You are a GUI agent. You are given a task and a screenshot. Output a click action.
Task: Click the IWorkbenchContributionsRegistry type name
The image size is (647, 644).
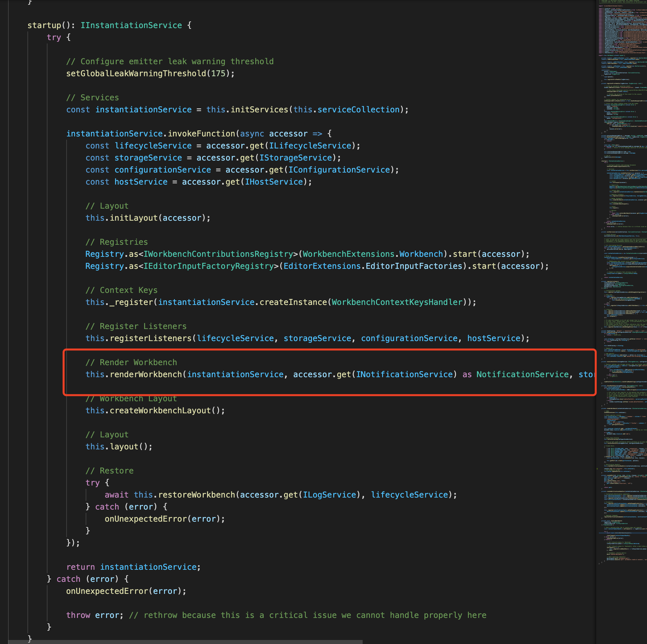pyautogui.click(x=218, y=254)
